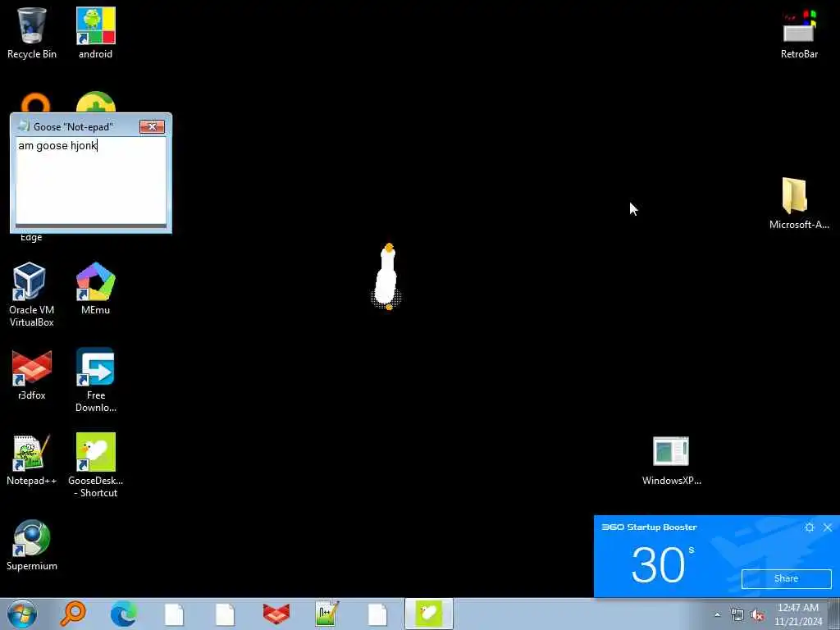Open the Recycle Bin desktop icon

tap(32, 33)
